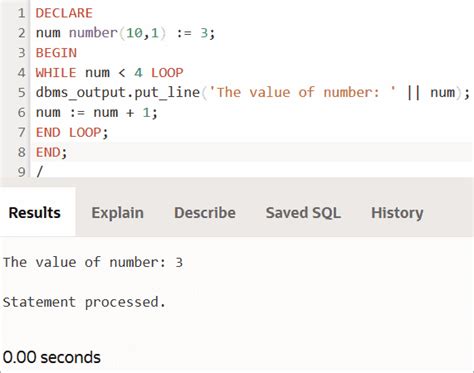
Task: Place cursor on num := num + 1 line
Action: [96, 113]
